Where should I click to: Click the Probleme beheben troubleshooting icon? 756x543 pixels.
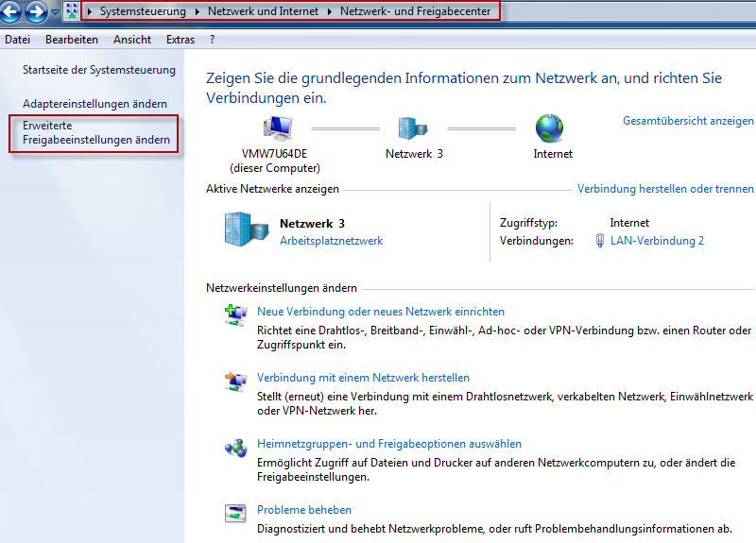[235, 513]
